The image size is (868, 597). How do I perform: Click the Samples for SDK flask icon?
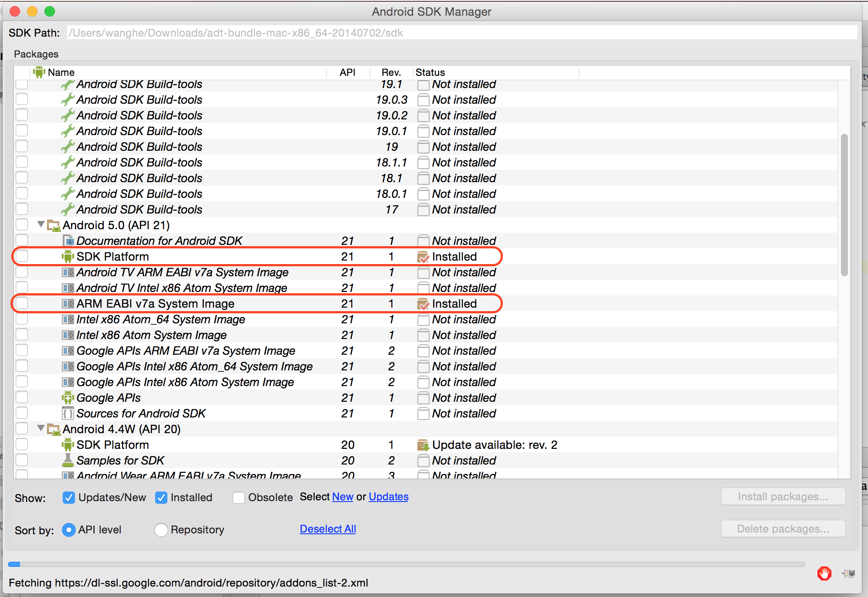point(68,460)
